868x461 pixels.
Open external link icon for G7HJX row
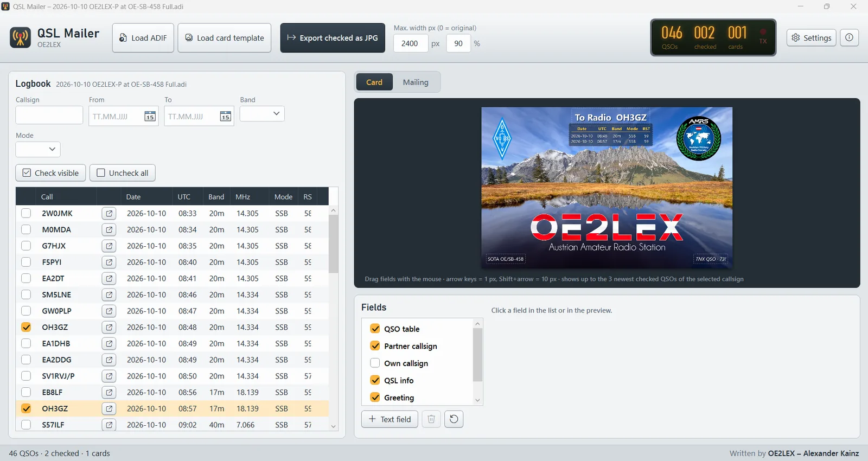109,246
